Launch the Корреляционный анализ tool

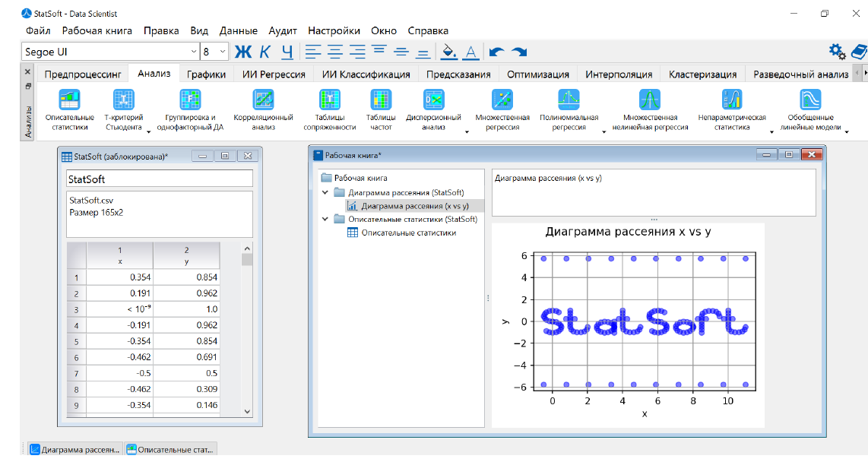pos(263,110)
